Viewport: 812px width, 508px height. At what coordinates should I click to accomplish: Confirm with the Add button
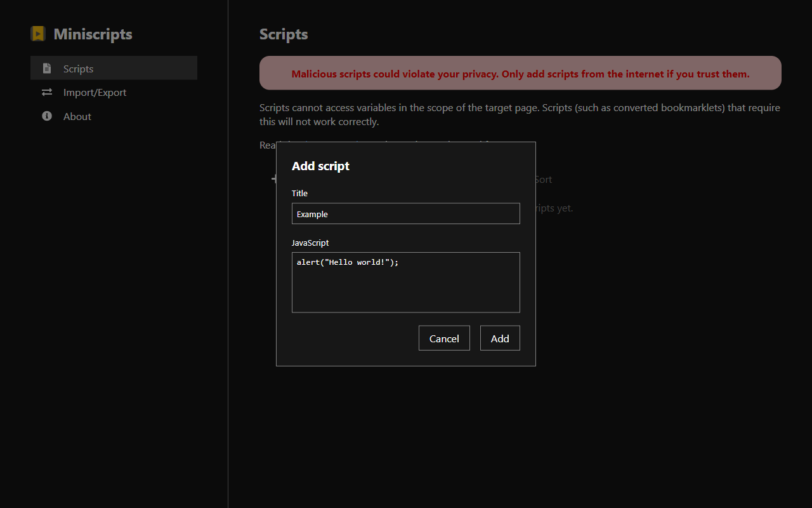(500, 338)
